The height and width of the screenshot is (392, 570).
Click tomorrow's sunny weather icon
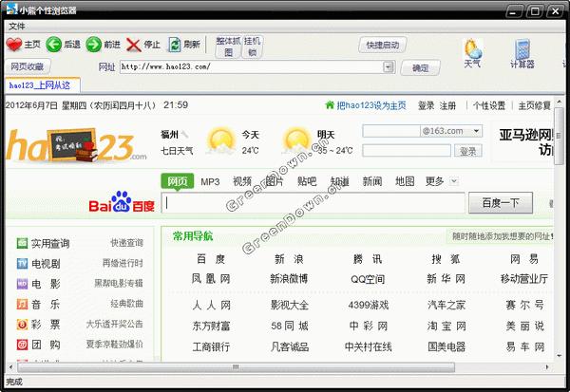[x=296, y=141]
